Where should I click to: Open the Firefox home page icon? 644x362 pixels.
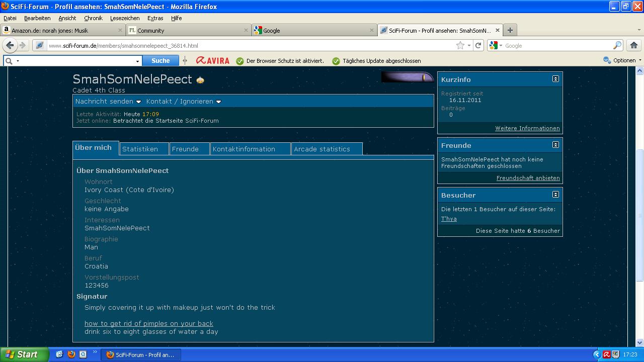click(633, 45)
